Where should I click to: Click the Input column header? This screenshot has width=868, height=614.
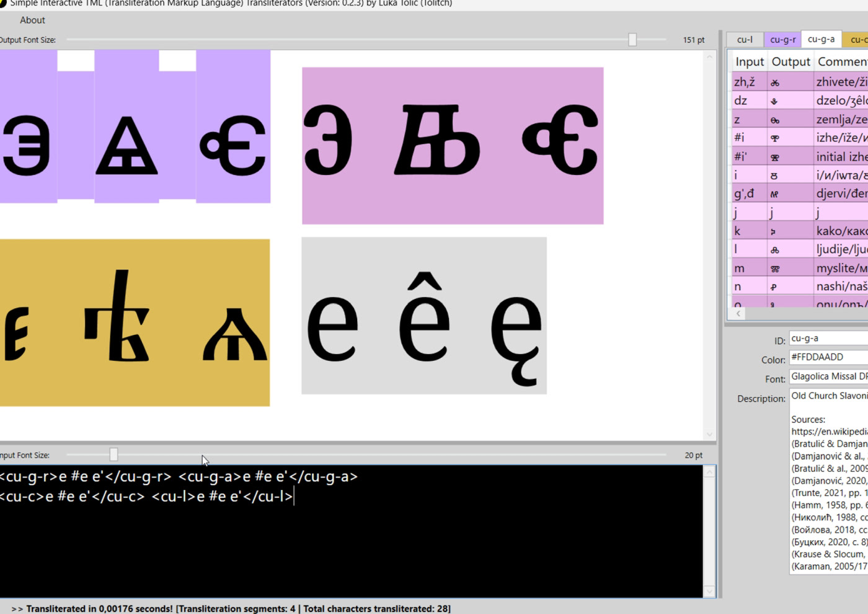coord(750,61)
